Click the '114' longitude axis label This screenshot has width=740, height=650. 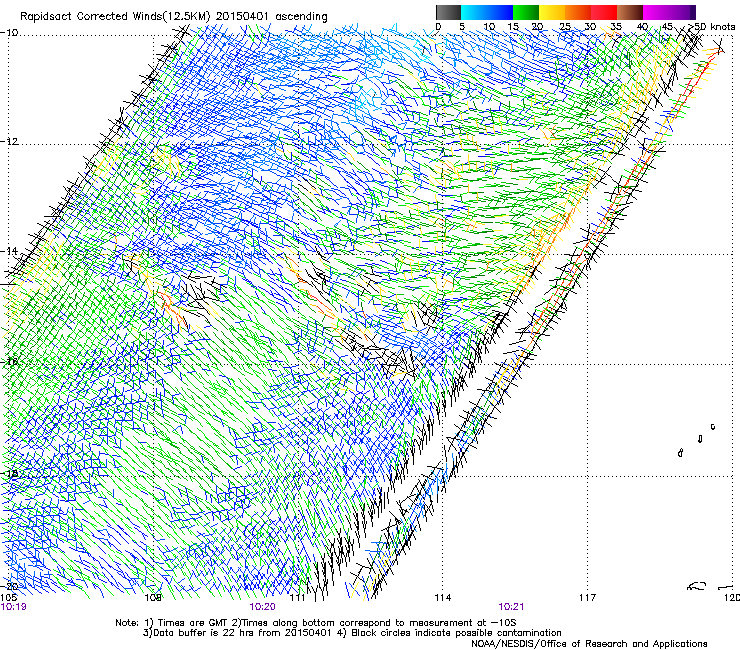(442, 598)
